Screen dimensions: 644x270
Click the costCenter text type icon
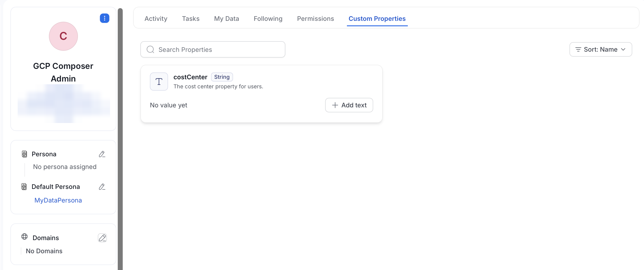159,82
